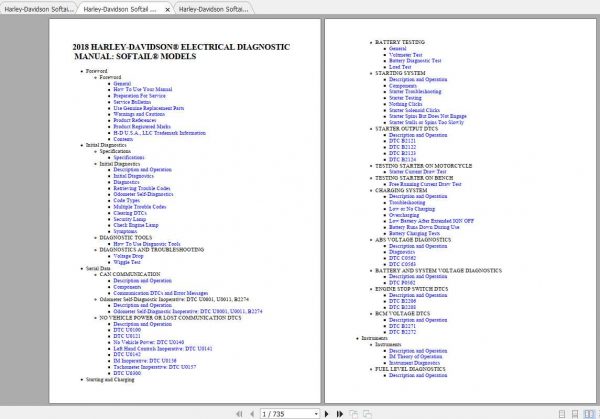Open 'H-D U.S.A., LLC Trademark Information' link

point(160,133)
